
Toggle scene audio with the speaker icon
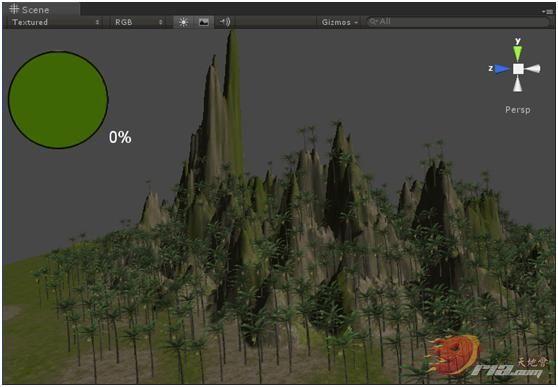click(x=225, y=22)
